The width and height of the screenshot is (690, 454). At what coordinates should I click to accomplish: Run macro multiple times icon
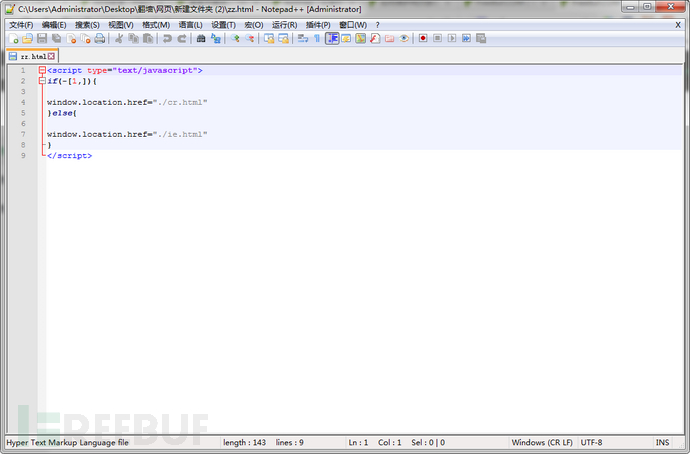[466, 39]
